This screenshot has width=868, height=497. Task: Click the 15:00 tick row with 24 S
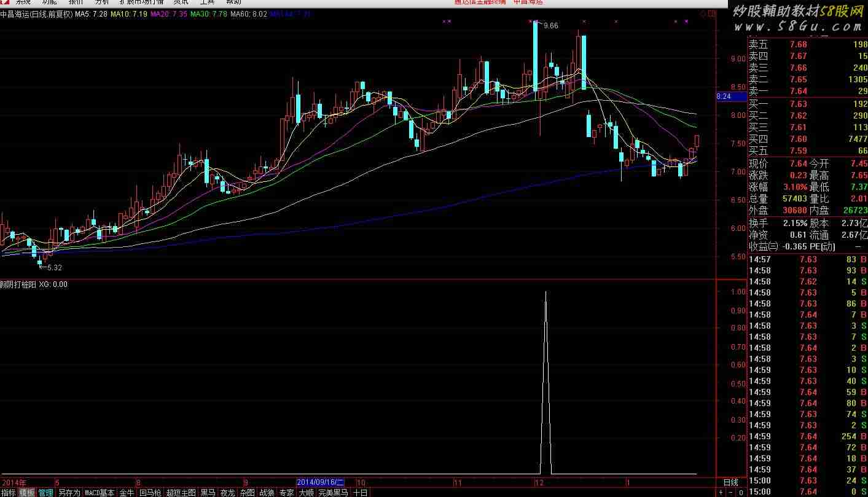tap(808, 480)
